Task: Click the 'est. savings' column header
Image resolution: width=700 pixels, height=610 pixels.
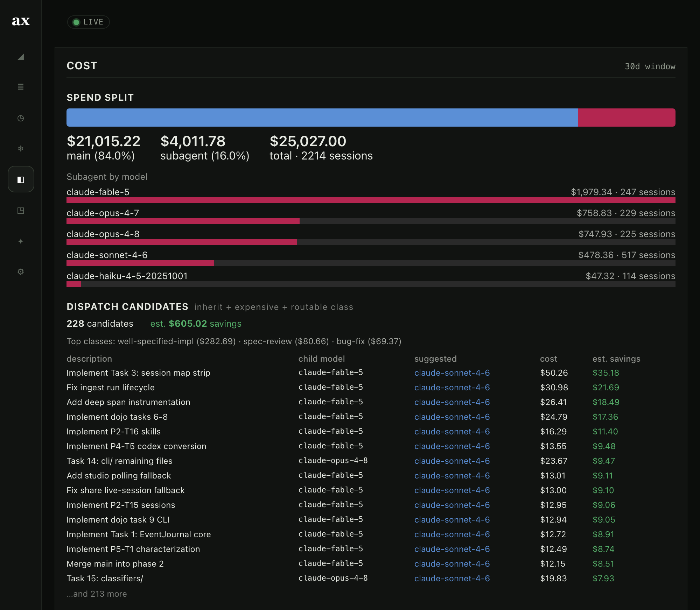Action: click(616, 359)
